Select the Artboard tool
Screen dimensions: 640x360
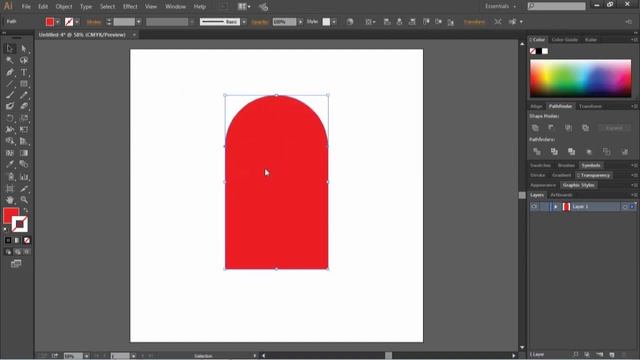(x=10, y=189)
